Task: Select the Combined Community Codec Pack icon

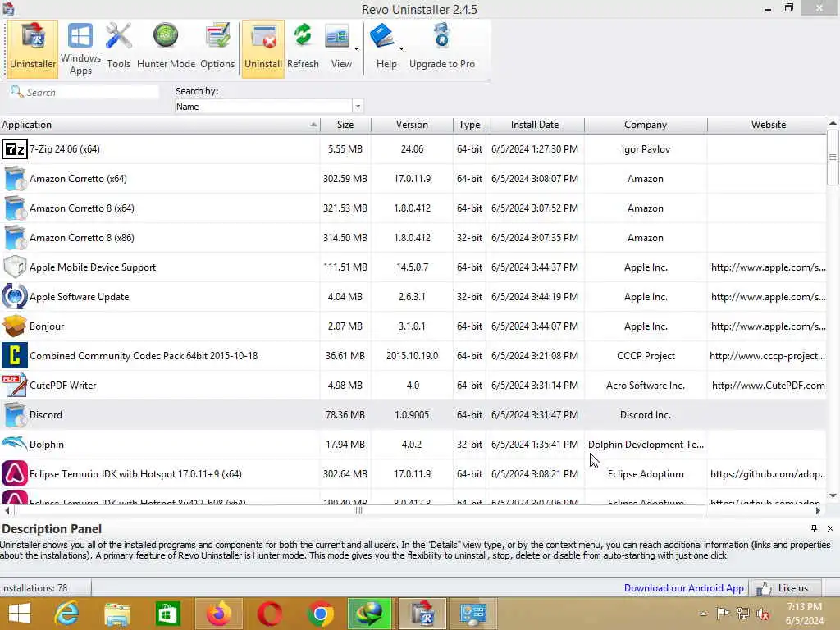Action: [x=15, y=355]
